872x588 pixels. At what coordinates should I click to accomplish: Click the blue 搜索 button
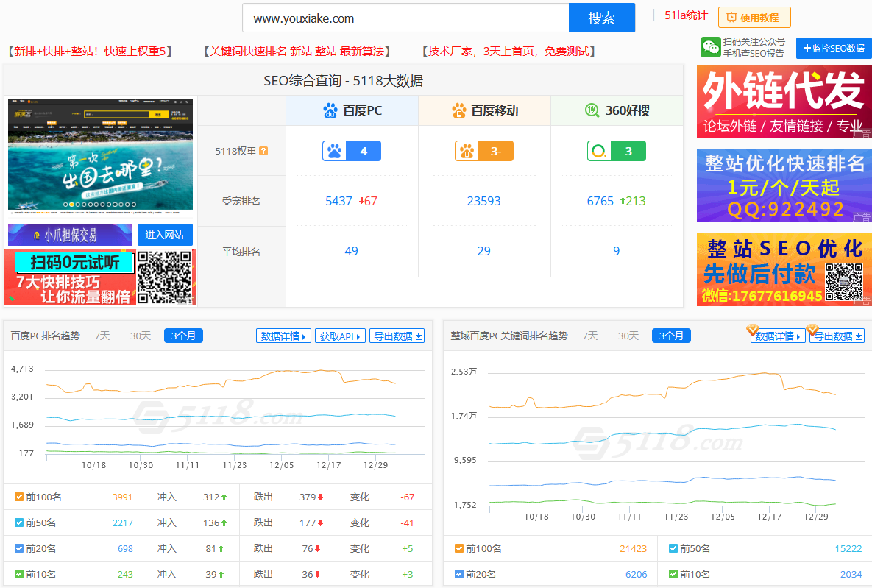pos(602,18)
